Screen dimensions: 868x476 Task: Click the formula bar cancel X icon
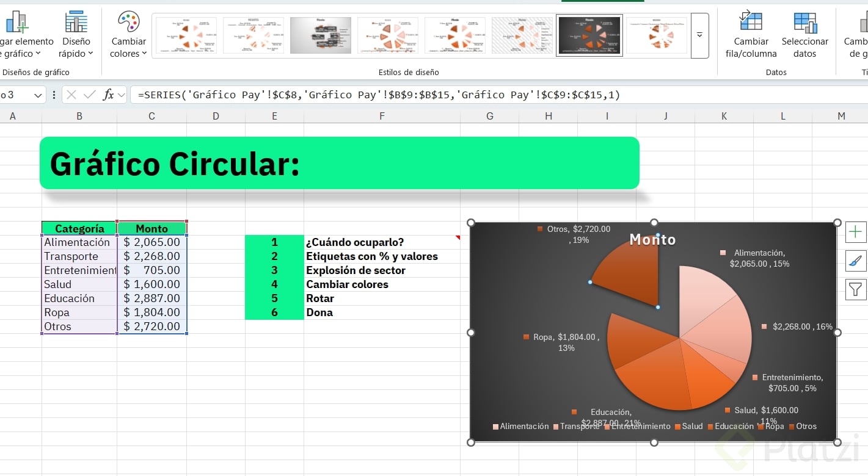[x=71, y=95]
